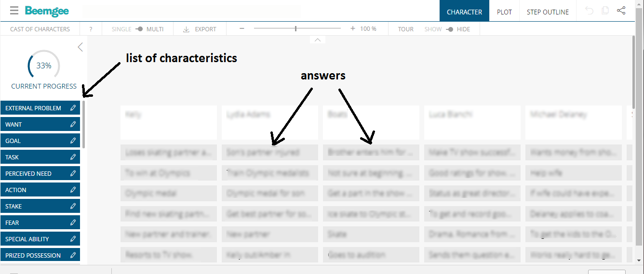The width and height of the screenshot is (644, 274).
Task: Open the CAST OF CHARACTERS list
Action: [40, 29]
